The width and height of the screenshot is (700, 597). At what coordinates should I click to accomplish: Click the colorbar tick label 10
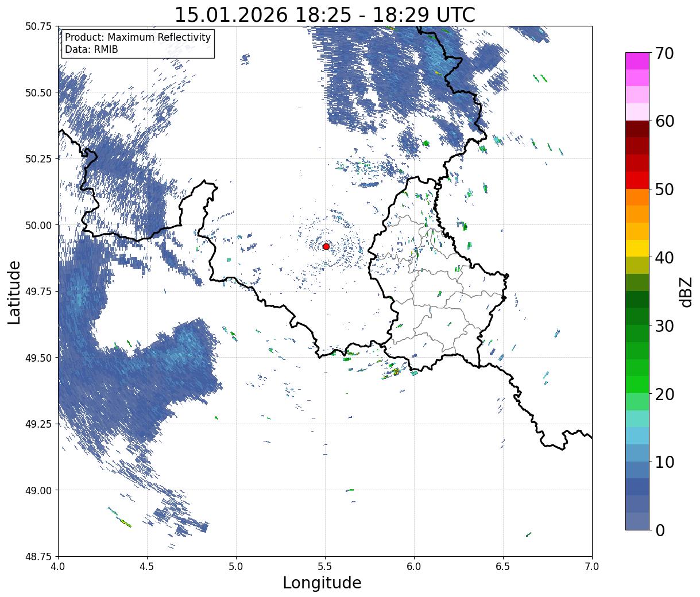click(664, 462)
